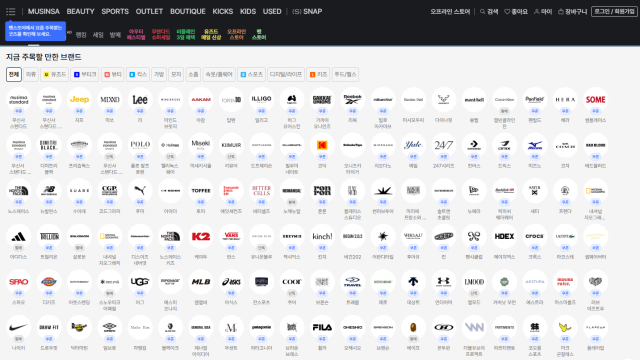Select the SPAO brand logo
This screenshot has height=360, width=640.
[18, 282]
